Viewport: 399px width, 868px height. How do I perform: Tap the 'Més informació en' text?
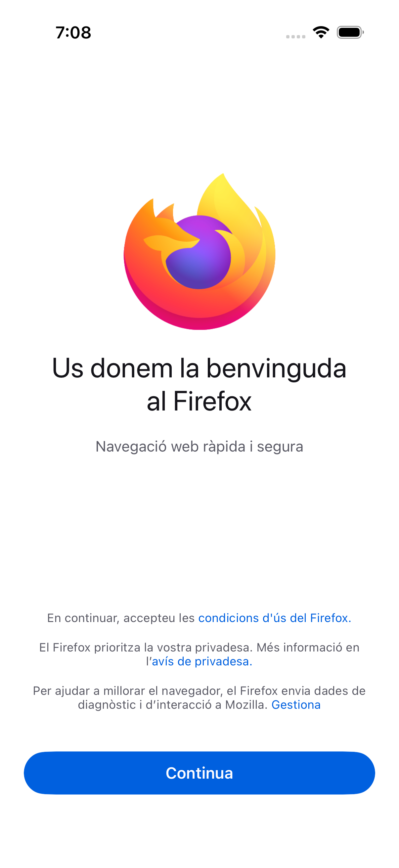308,648
